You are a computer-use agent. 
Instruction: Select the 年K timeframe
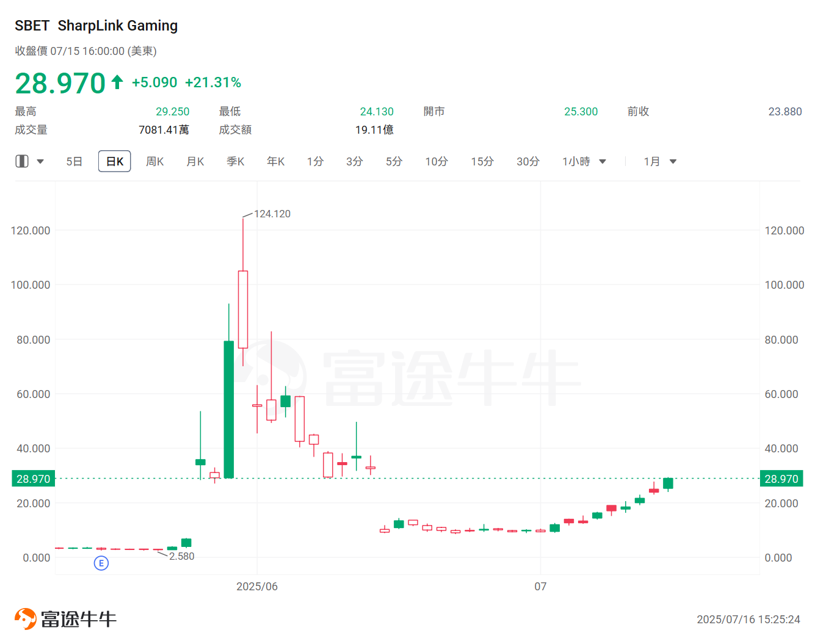point(275,162)
